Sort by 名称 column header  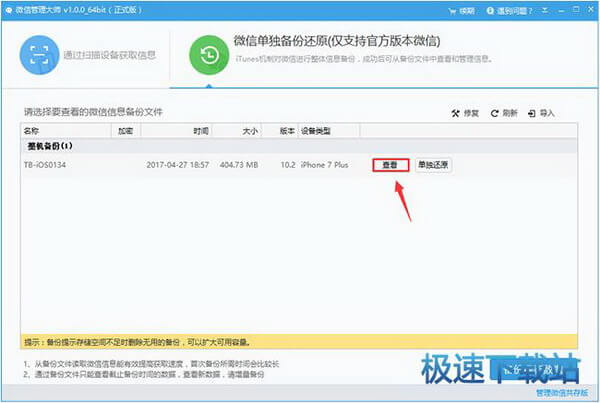coord(66,131)
